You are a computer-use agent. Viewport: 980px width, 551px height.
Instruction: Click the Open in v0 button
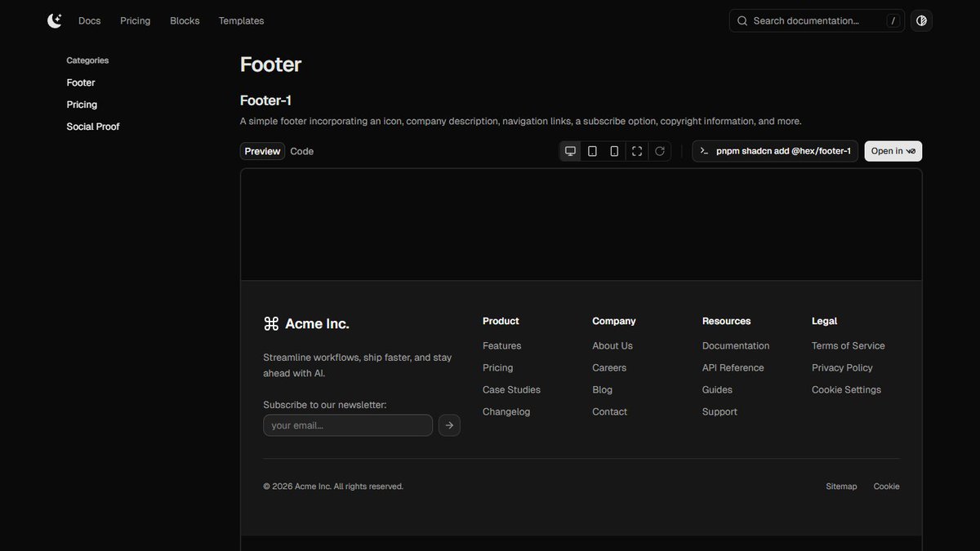[893, 151]
